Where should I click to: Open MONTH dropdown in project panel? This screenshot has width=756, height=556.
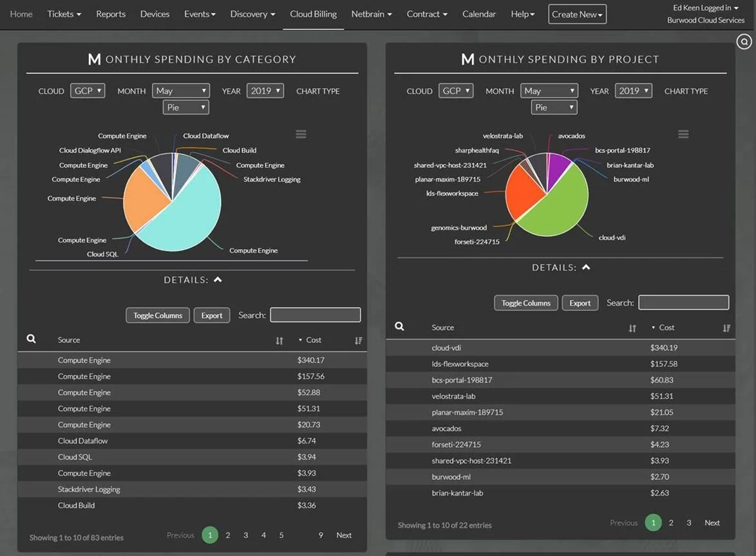pos(549,91)
